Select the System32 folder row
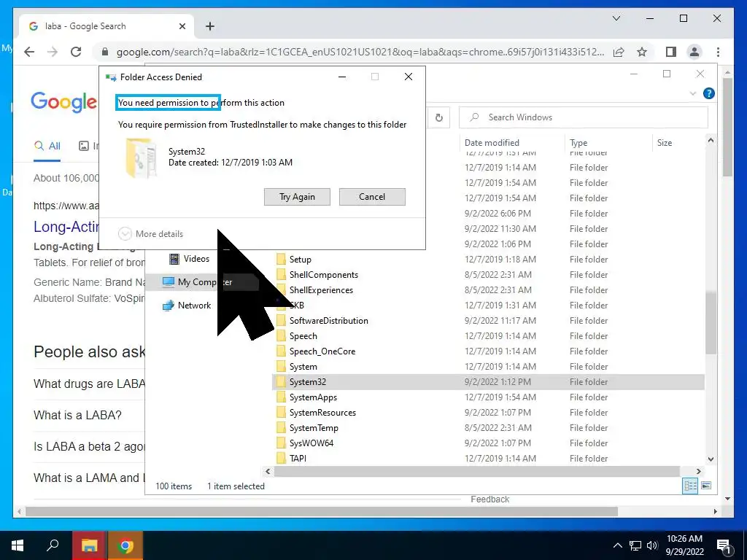747x560 pixels. [488, 382]
